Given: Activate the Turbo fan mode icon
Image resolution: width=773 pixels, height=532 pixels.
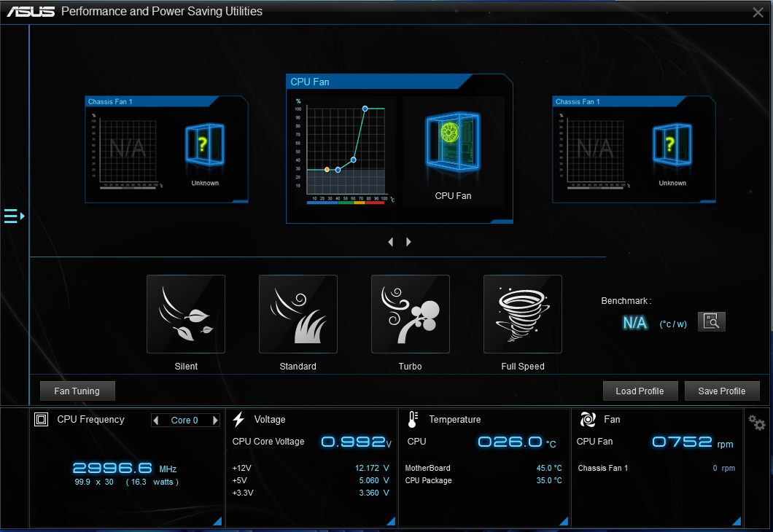Looking at the screenshot, I should 411,314.
